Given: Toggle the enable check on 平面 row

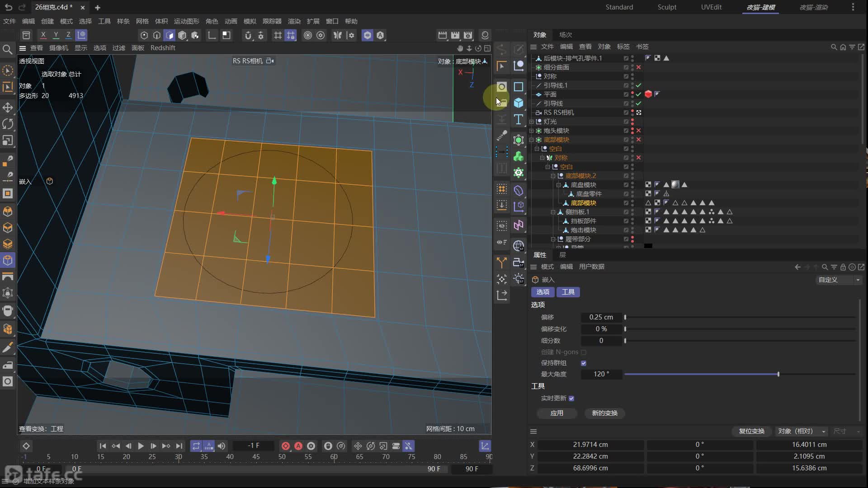Looking at the screenshot, I should (x=638, y=94).
